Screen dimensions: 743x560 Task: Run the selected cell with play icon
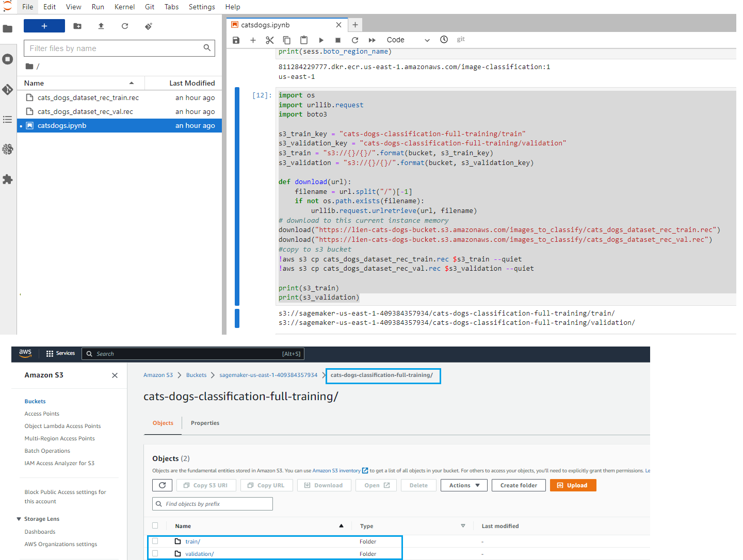[321, 40]
